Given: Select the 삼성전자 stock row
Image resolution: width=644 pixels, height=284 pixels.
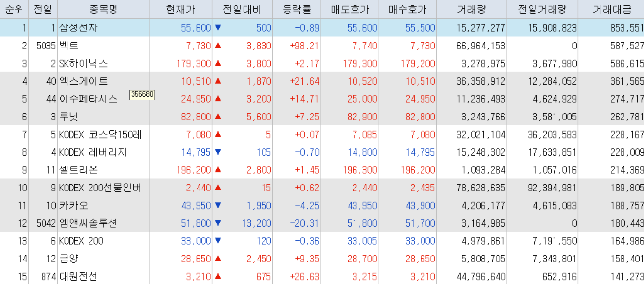Looking at the screenshot, I should pos(322,28).
